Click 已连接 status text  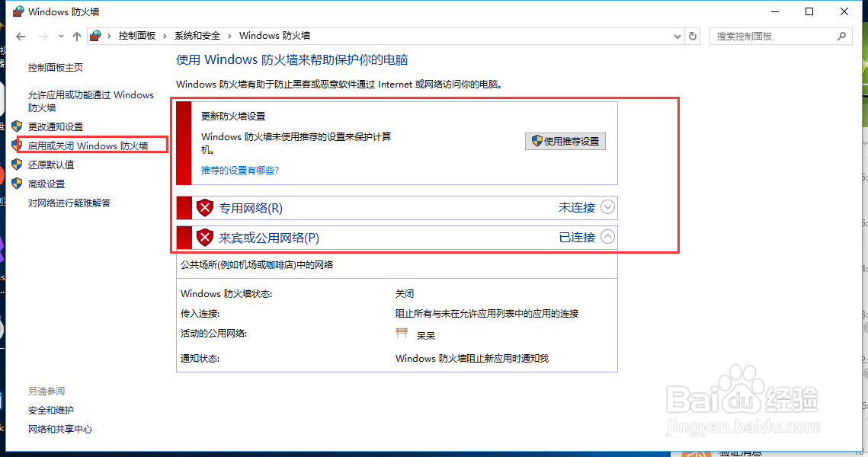pos(577,238)
